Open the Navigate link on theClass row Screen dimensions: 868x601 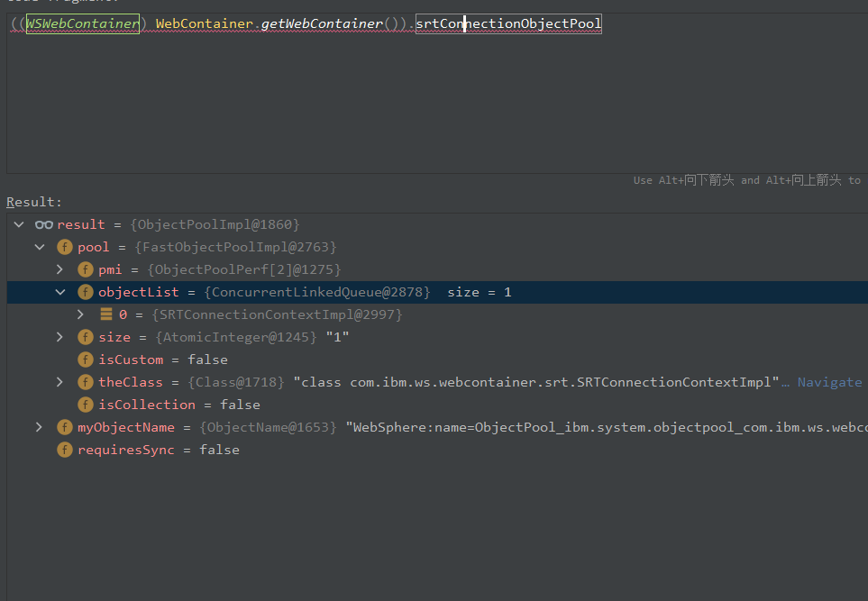tap(829, 382)
